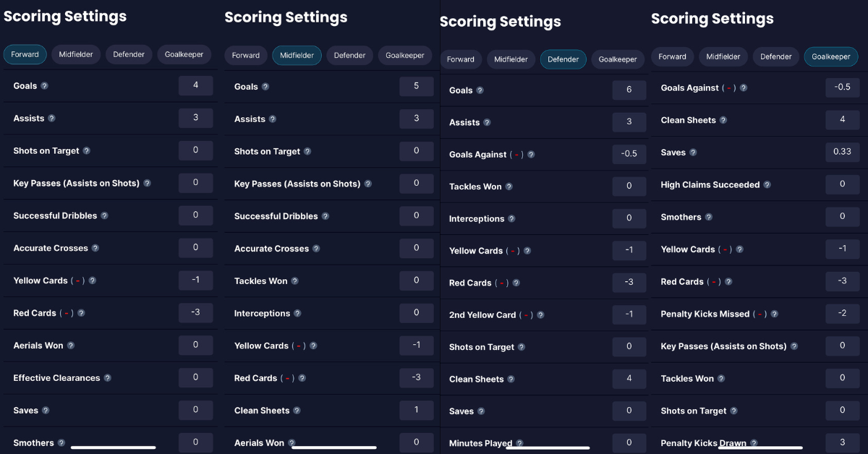The width and height of the screenshot is (868, 454).
Task: Click the Scoring Settings heading
Action: click(65, 16)
